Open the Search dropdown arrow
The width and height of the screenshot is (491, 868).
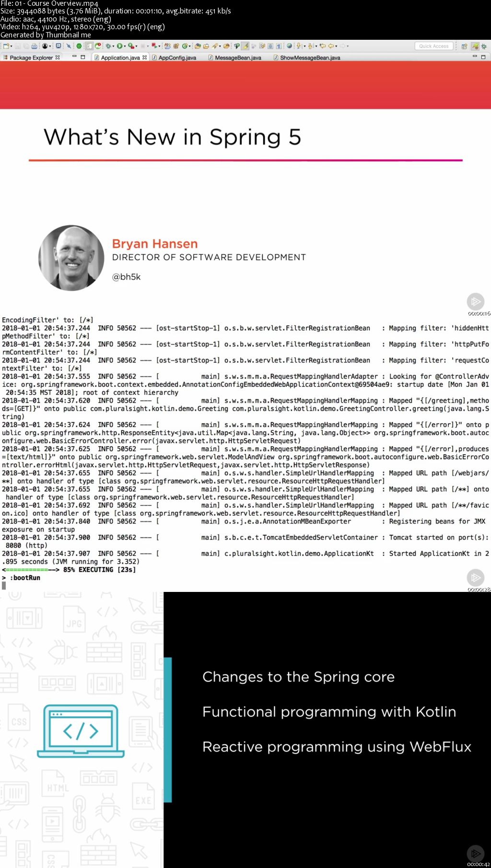point(220,46)
